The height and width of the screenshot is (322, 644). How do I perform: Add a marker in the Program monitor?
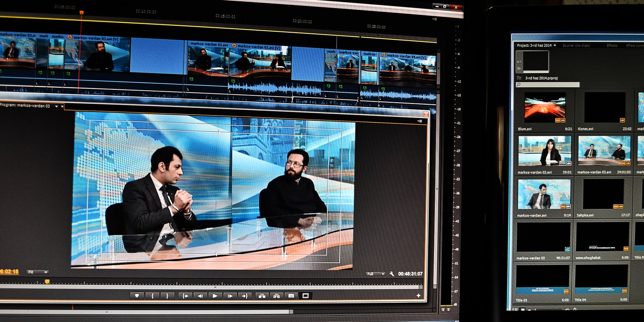[137, 296]
